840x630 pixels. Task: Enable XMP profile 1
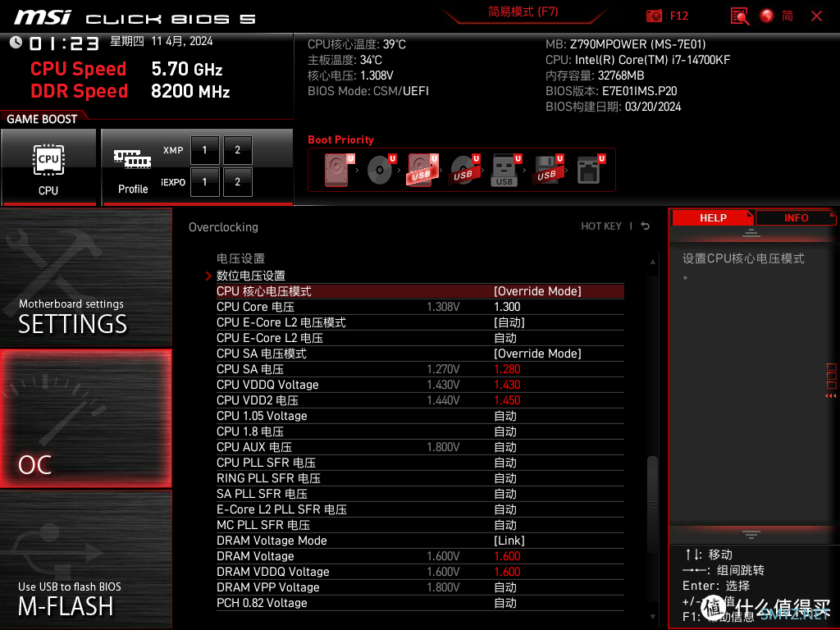[x=204, y=150]
